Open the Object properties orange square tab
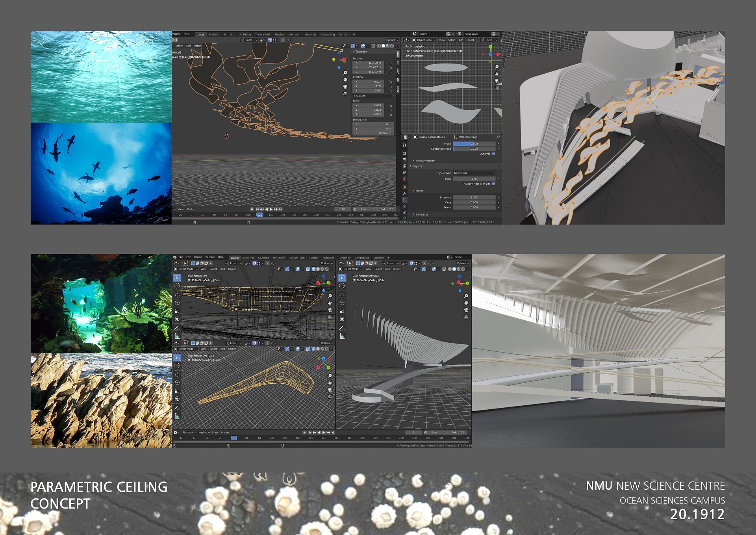The image size is (756, 535). (404, 187)
